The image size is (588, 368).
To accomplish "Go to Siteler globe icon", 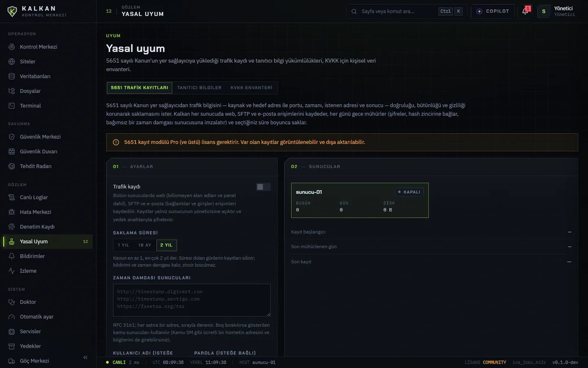I will 11,61.
